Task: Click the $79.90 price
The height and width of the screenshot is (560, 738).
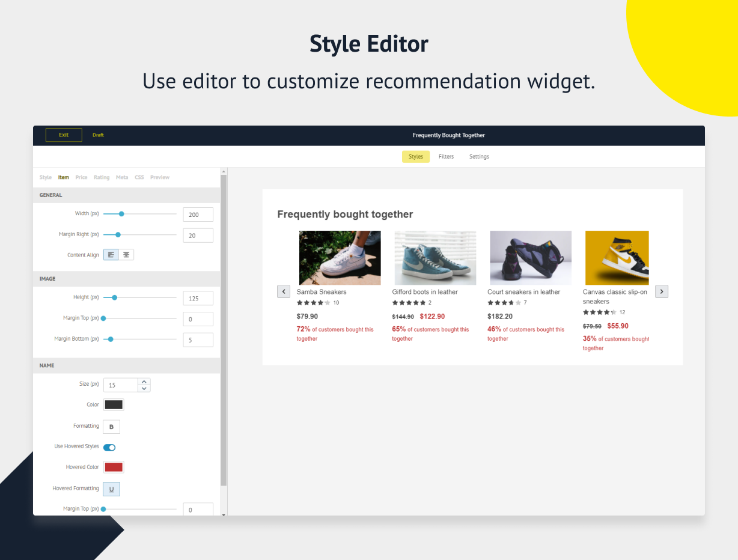Action: [x=307, y=317]
